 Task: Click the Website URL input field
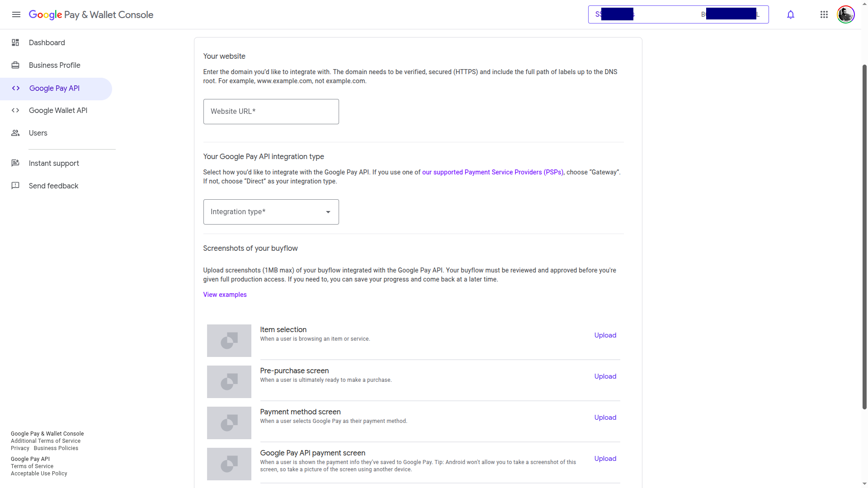pyautogui.click(x=271, y=112)
